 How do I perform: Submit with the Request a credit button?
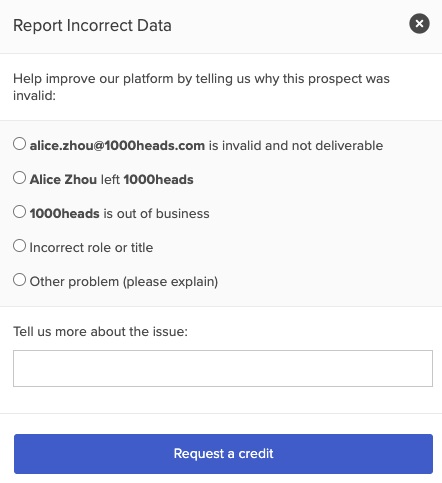coord(223,454)
